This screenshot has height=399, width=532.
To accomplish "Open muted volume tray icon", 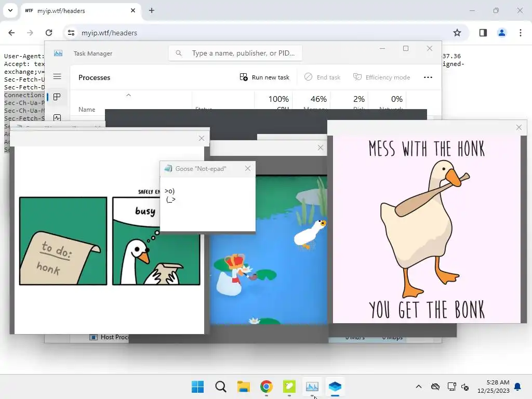I will 465,387.
